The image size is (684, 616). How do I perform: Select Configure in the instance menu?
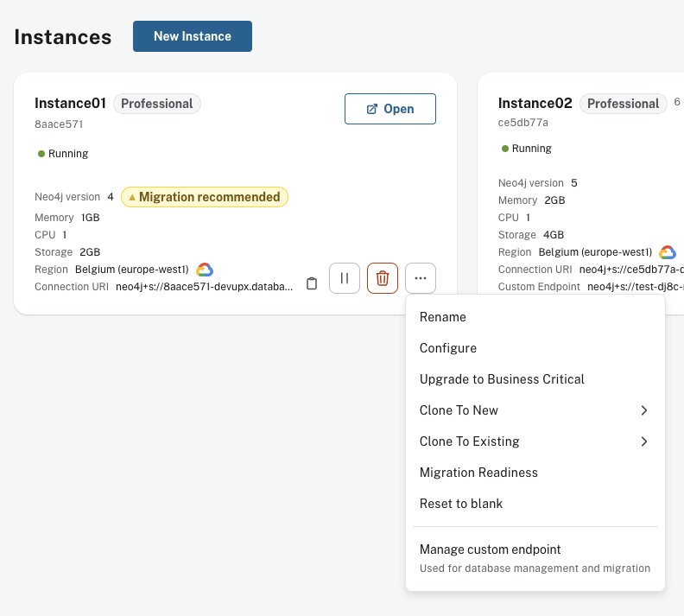click(535, 348)
